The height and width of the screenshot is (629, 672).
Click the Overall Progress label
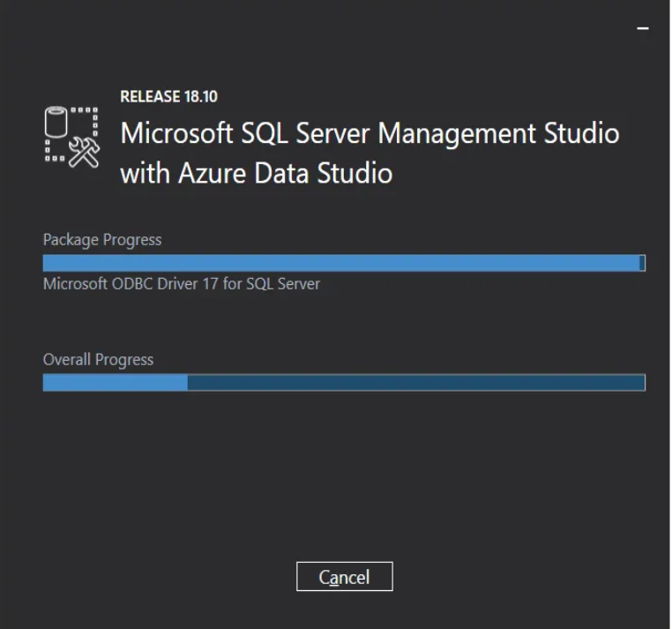click(x=98, y=360)
